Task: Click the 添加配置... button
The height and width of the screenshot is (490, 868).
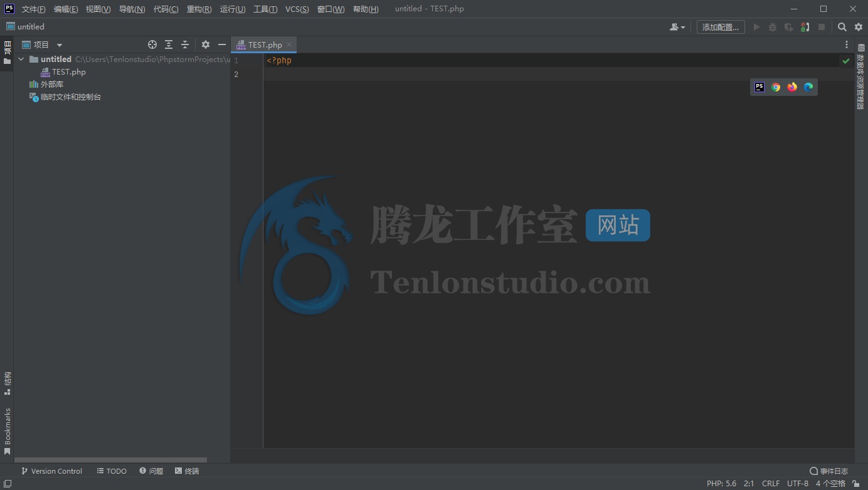Action: (x=721, y=27)
